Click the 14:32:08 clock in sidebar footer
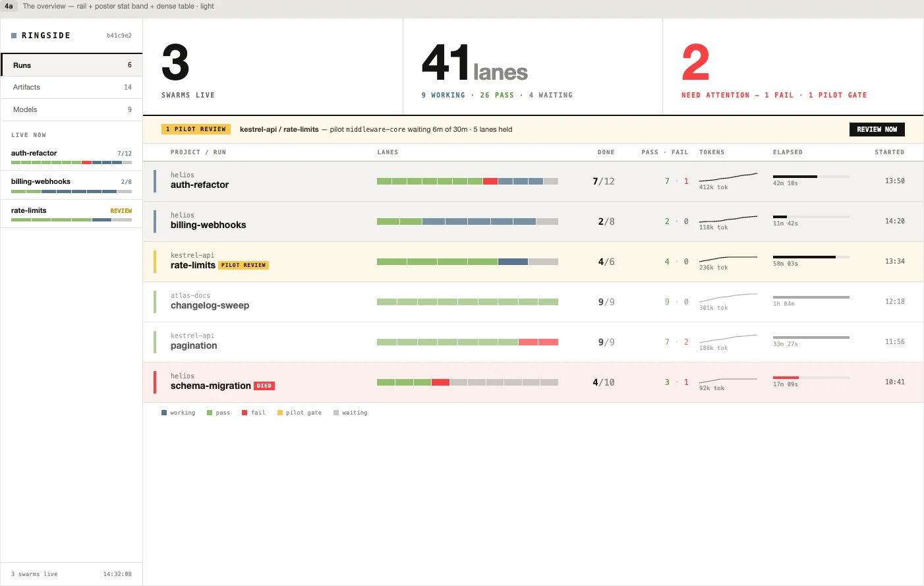 117,574
